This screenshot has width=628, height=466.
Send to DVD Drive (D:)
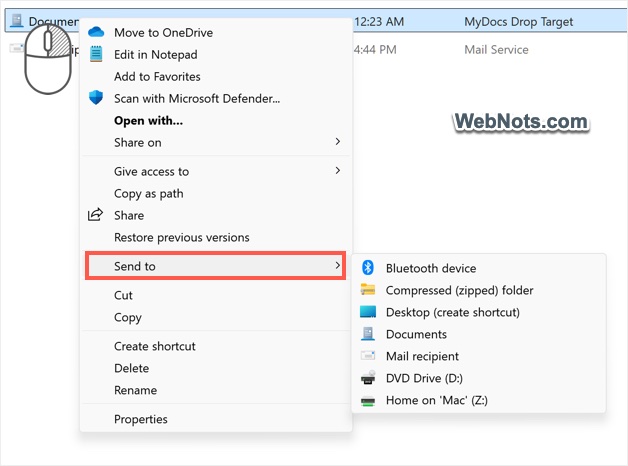pos(479,378)
